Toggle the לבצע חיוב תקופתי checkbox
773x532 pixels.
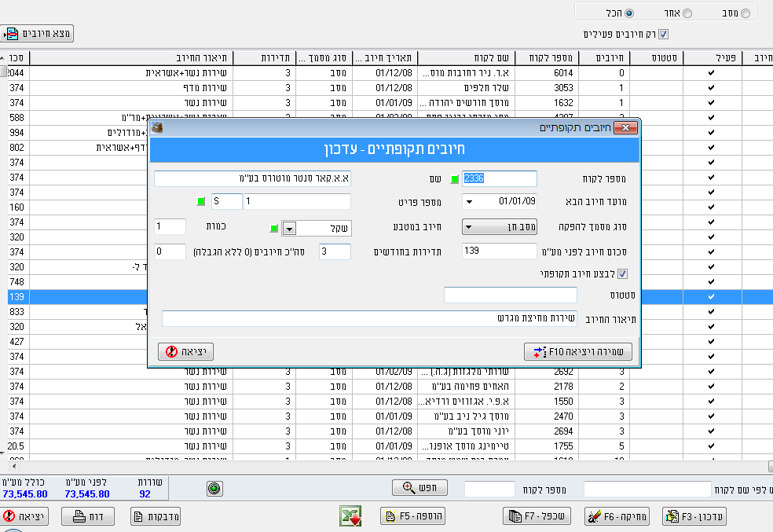623,273
